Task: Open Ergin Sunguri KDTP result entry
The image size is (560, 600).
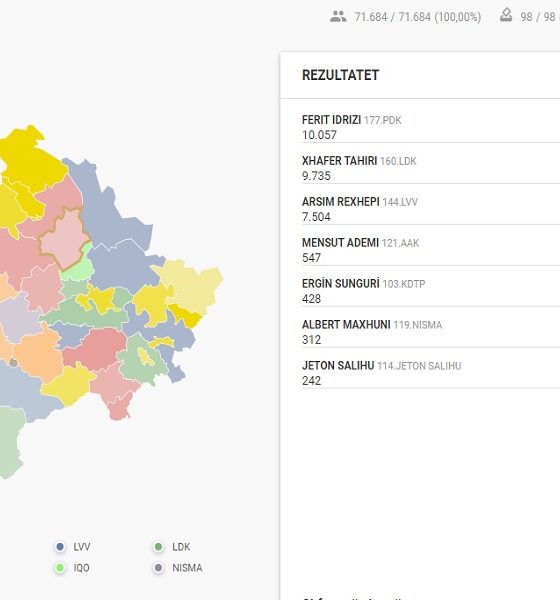Action: coord(431,291)
